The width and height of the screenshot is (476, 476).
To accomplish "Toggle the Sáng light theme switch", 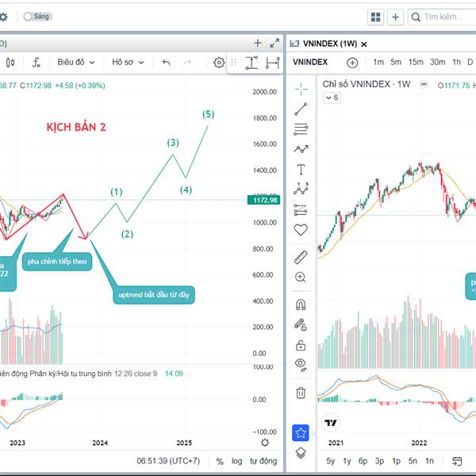I will tap(37, 17).
